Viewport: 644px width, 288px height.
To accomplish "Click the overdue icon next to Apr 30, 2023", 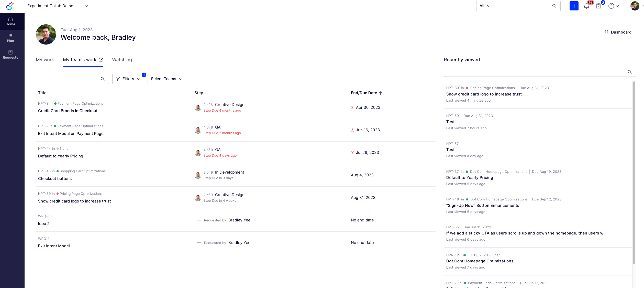I will [x=352, y=108].
